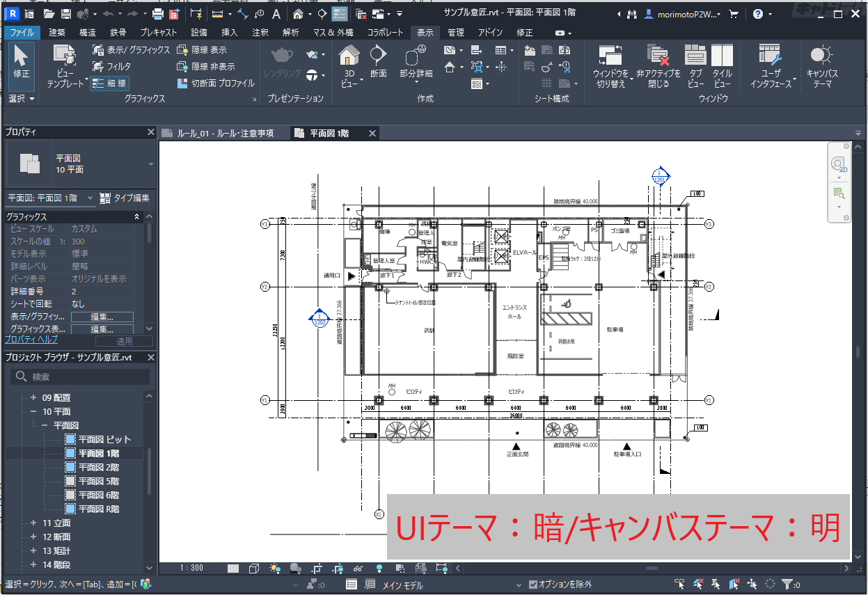Collapse the グラフィックス properties section
Screen dimensions: 868x595
[x=136, y=217]
